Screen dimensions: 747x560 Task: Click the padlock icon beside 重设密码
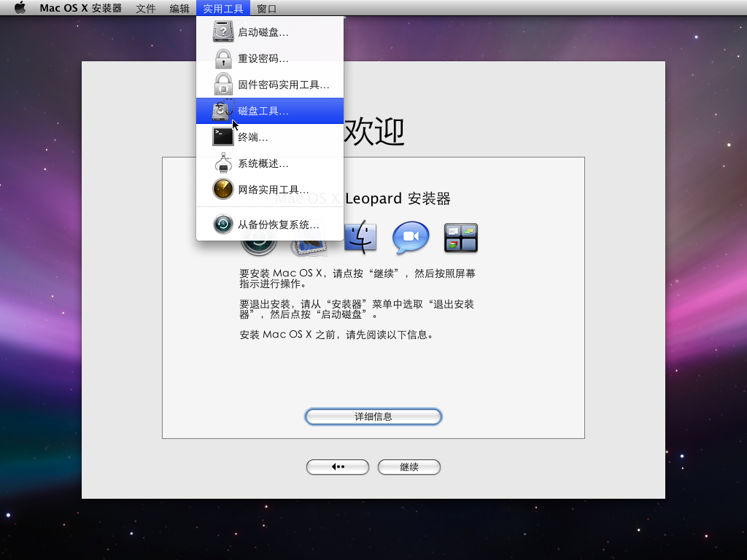[x=223, y=58]
